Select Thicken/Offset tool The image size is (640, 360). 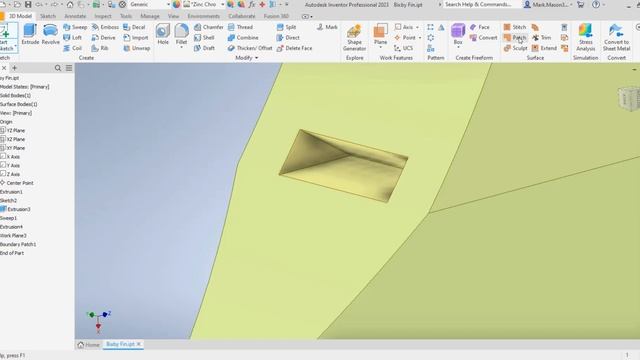250,48
